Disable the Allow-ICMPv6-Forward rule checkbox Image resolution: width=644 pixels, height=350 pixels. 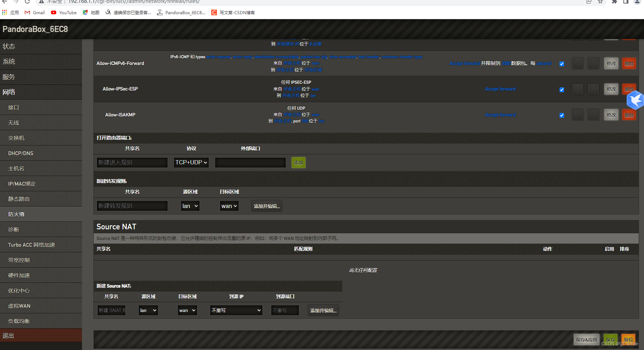point(562,64)
